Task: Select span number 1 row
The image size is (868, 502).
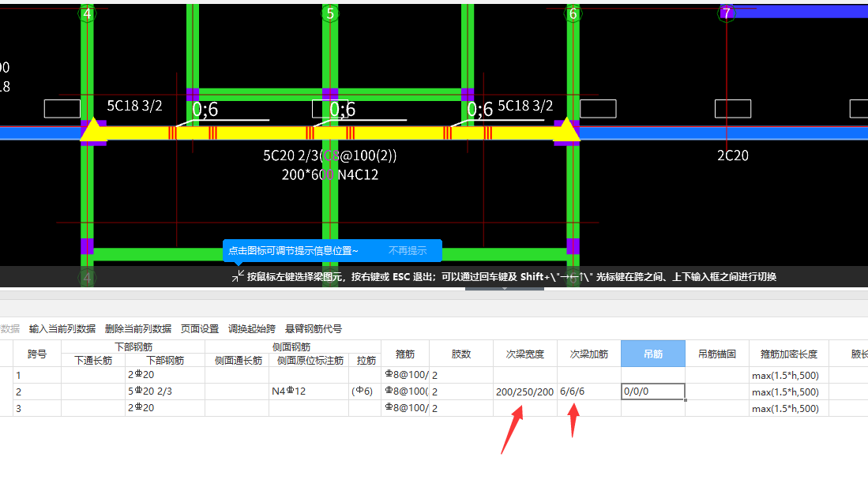Action: tap(37, 375)
